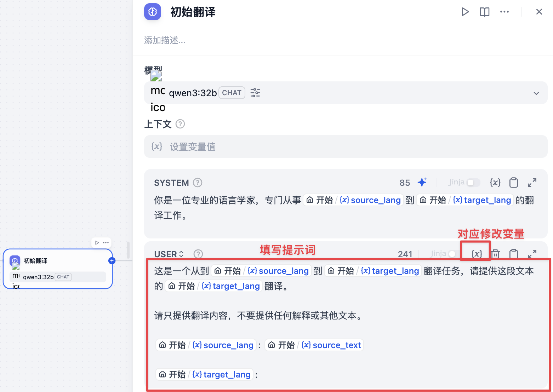Screen dimensions: 553x392
Task: Toggle Jinja switch for USER prompt
Action: (x=455, y=254)
